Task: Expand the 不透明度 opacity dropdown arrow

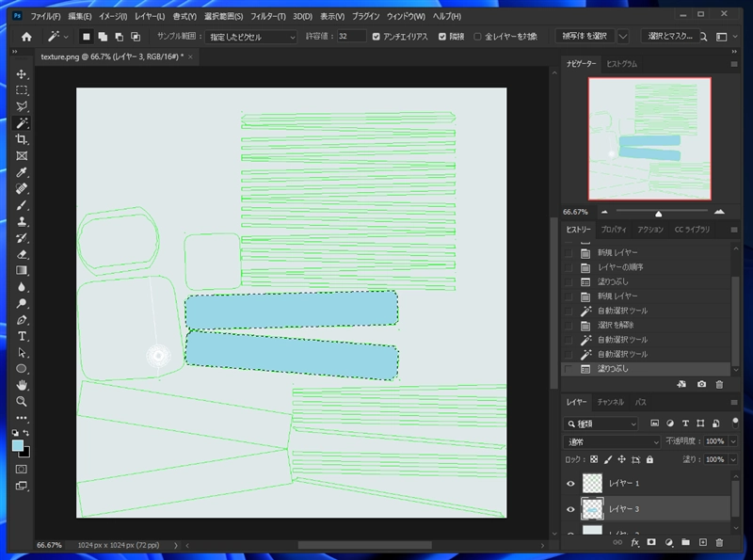Action: [733, 441]
